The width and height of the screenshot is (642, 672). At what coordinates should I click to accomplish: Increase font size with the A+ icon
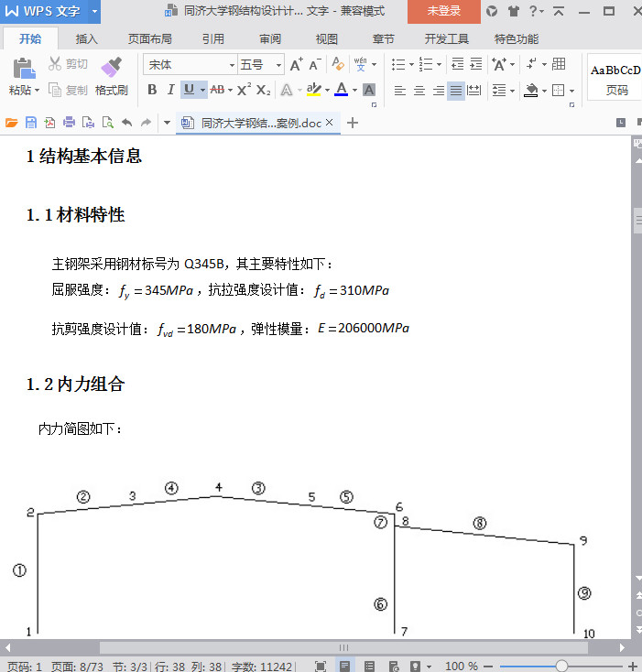(x=297, y=65)
